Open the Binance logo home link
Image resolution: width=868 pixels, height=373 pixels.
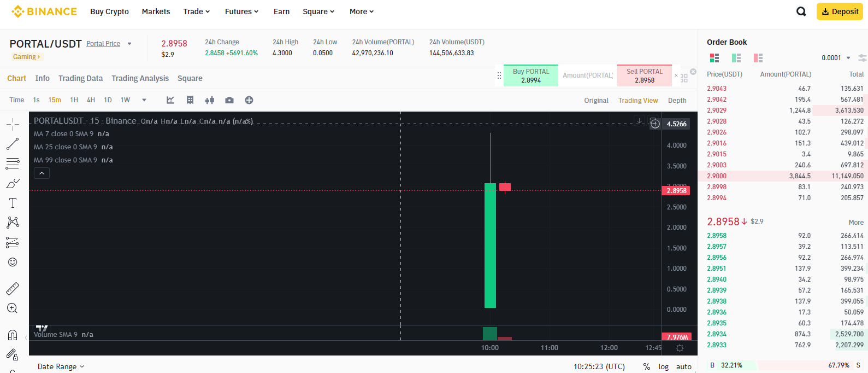click(44, 11)
